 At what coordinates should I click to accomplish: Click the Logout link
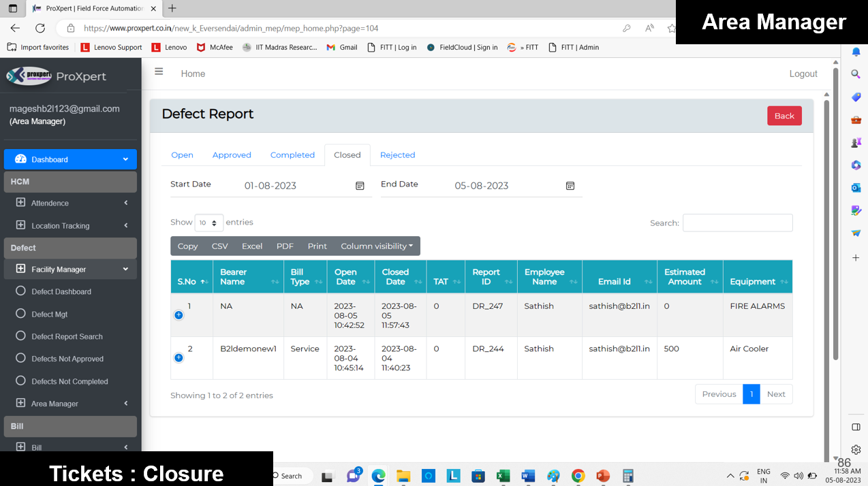[803, 74]
